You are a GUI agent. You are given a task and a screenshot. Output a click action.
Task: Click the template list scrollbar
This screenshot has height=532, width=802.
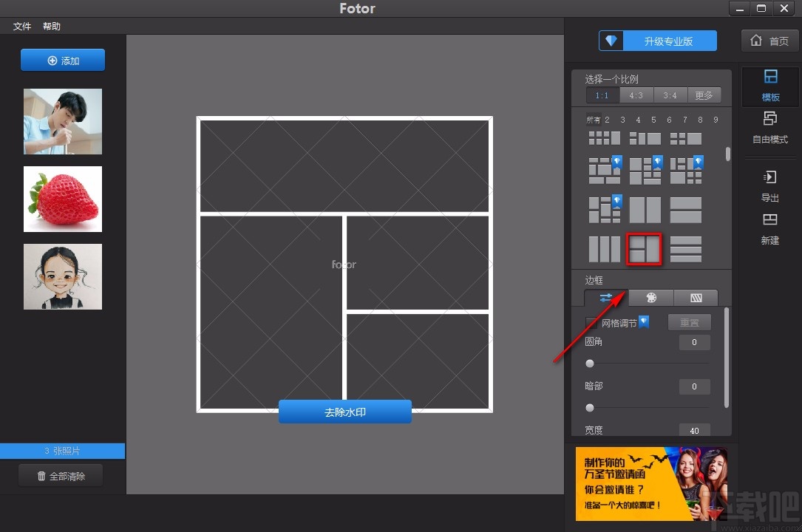727,154
